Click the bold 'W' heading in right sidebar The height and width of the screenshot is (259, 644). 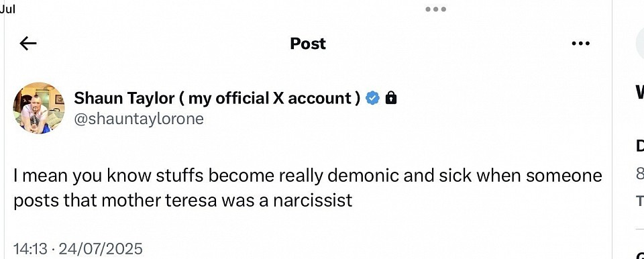tap(640, 92)
